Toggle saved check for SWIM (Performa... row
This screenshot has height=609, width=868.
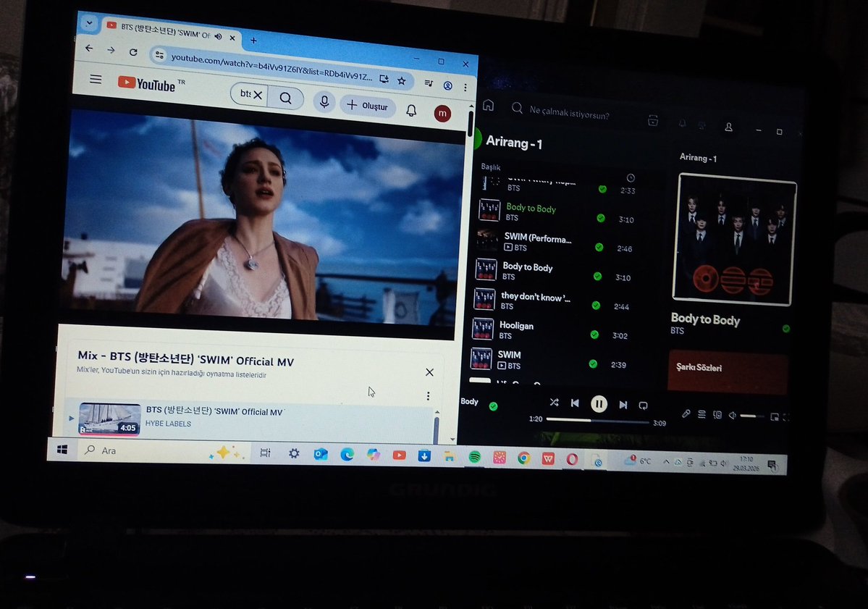(599, 247)
